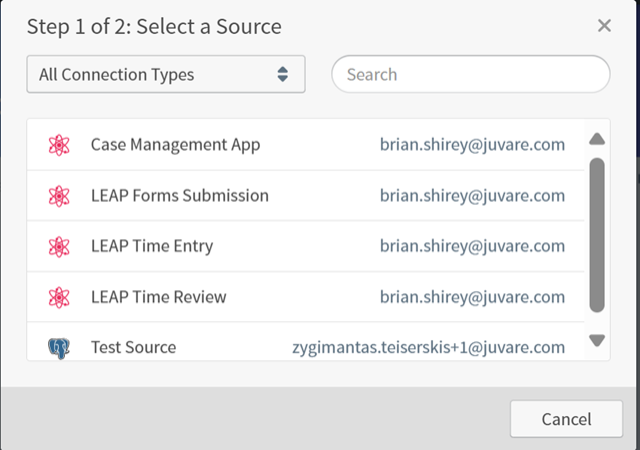The image size is (640, 450).
Task: Select the LEAP Time Review source
Action: pyautogui.click(x=306, y=297)
